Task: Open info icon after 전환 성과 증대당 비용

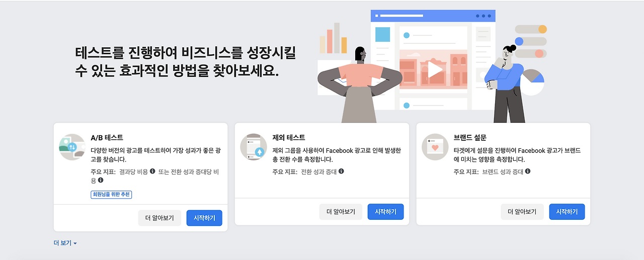Action: tap(101, 180)
